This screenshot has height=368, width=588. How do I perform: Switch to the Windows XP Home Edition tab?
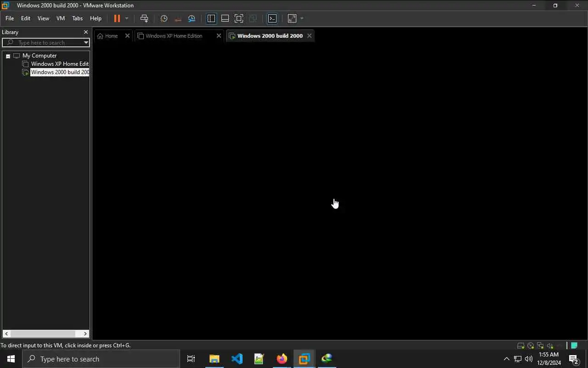tap(174, 36)
